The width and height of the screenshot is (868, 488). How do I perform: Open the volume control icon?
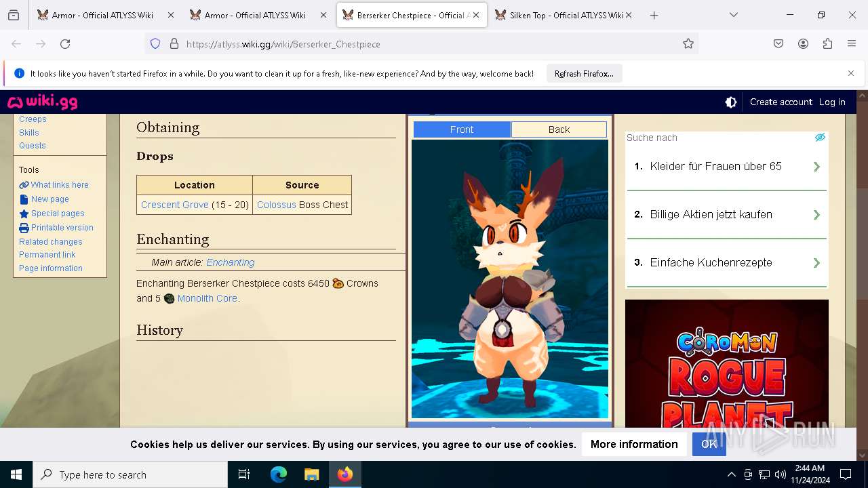[781, 474]
